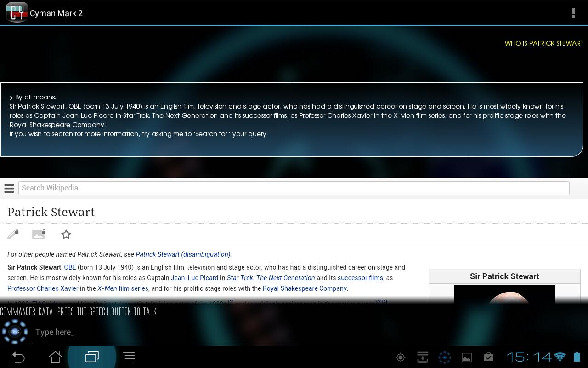Image resolution: width=588 pixels, height=368 pixels.
Task: Tap the Wi-Fi signal status icon
Action: tap(560, 357)
